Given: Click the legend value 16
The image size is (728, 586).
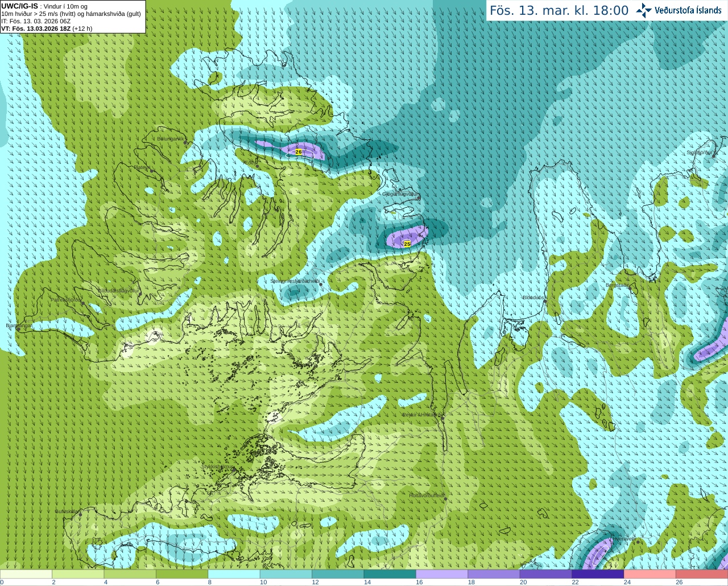Looking at the screenshot, I should [419, 582].
